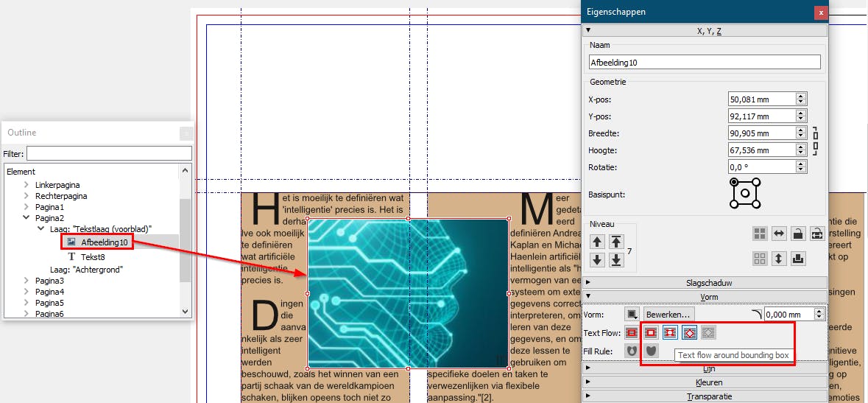
Task: Increase corner radius with up spinner
Action: click(x=819, y=311)
